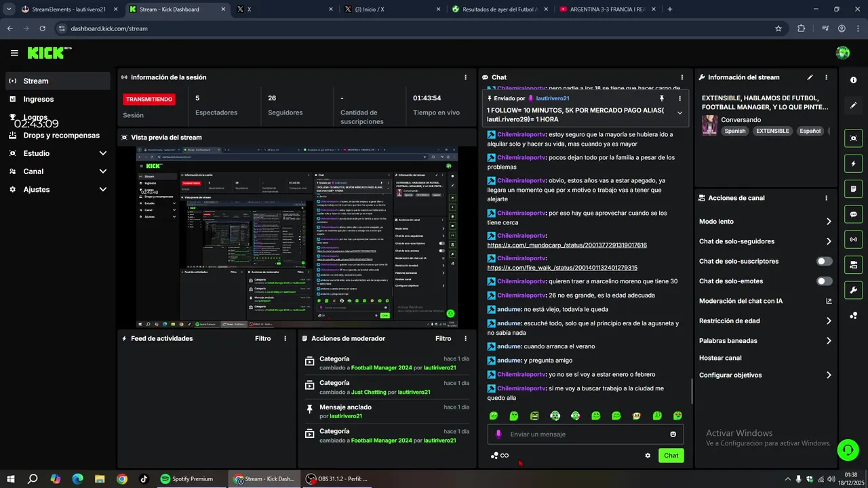Open options menu of Acciones de moderador

pyautogui.click(x=465, y=338)
